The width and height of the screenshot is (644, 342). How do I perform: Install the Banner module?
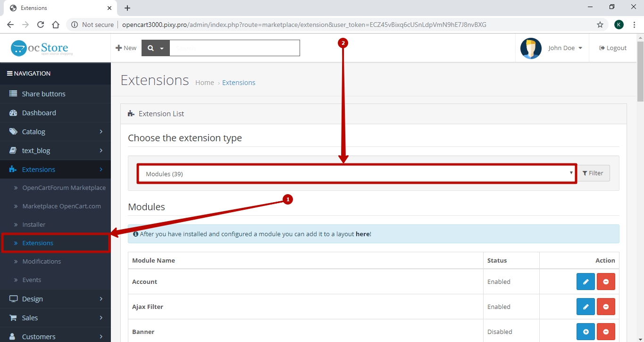585,332
